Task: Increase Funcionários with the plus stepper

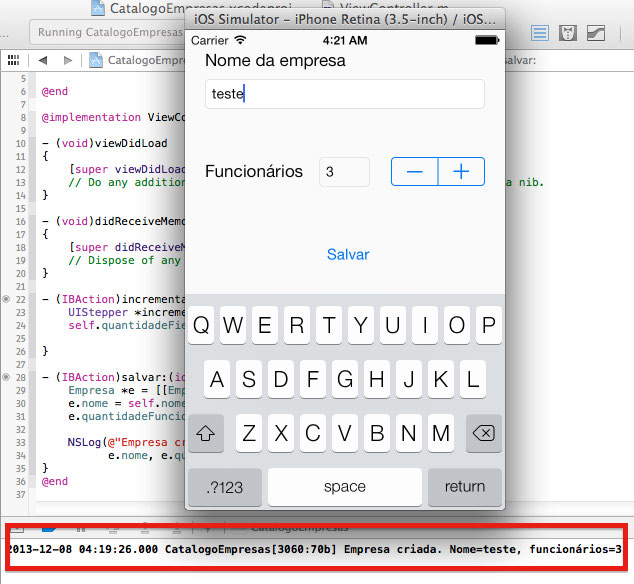Action: (461, 172)
